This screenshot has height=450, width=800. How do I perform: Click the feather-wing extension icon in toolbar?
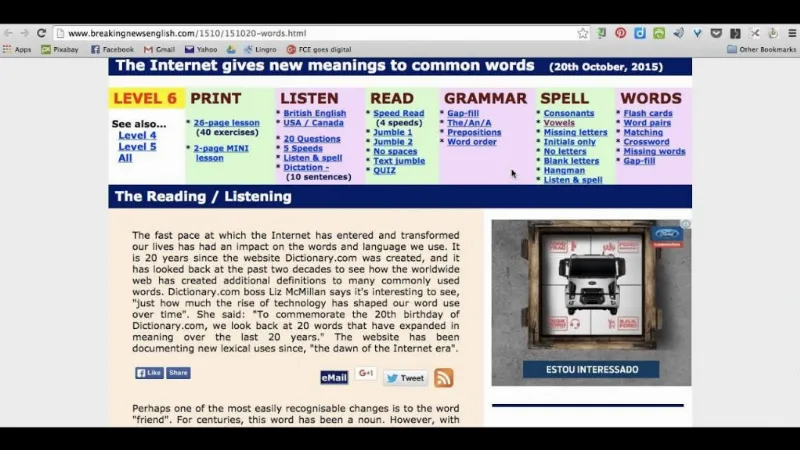click(678, 33)
